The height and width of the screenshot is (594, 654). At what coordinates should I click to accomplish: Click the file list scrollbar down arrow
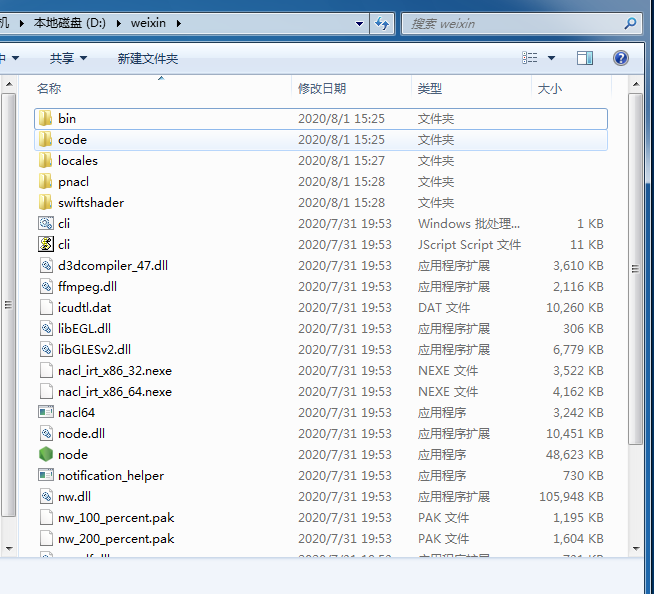(636, 549)
